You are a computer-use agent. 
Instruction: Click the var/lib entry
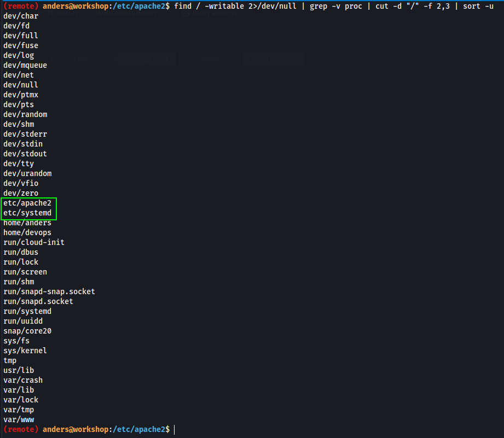tap(19, 390)
